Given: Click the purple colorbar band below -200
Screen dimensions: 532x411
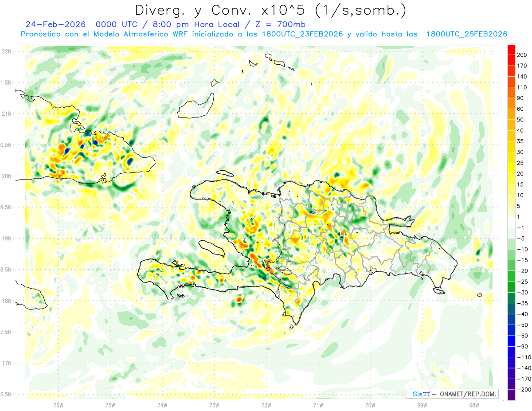Looking at the screenshot, I should (x=511, y=395).
